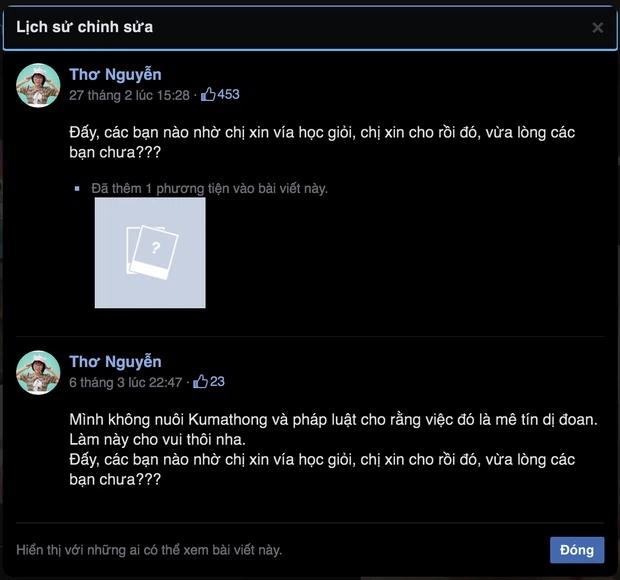Click the 'Đã thêm 1 phương tiện' note
This screenshot has width=620, height=580.
pyautogui.click(x=209, y=187)
